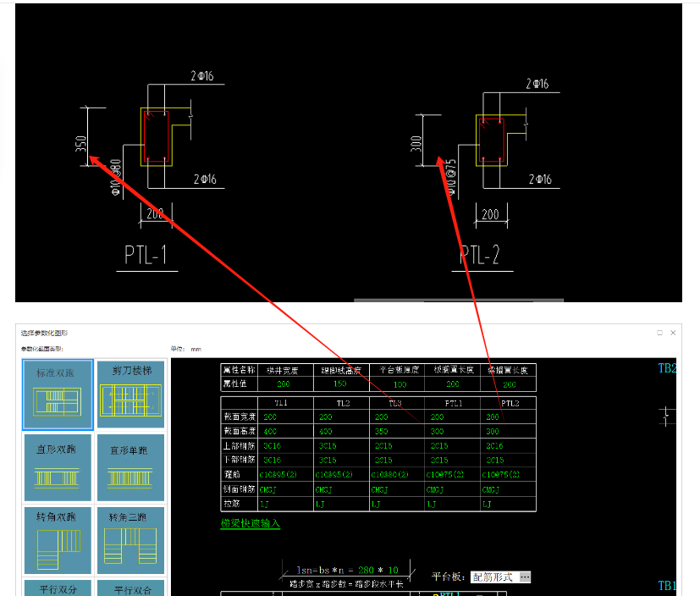The width and height of the screenshot is (700, 596).
Task: Click the step width value 280
Action: point(366,570)
